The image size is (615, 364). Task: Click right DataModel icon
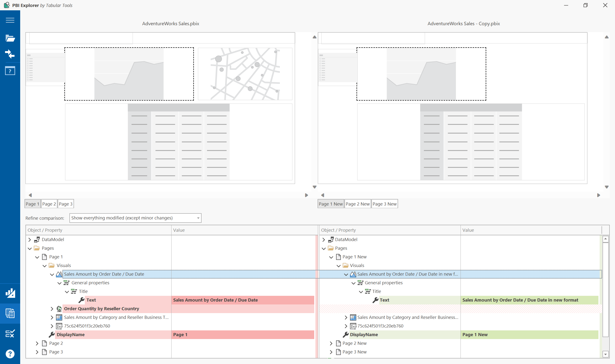tap(331, 240)
